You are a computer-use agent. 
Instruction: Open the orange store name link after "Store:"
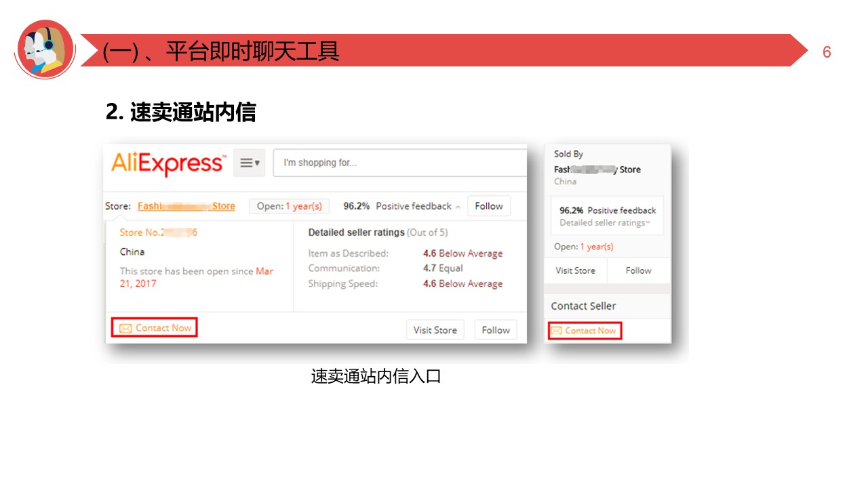pos(186,206)
